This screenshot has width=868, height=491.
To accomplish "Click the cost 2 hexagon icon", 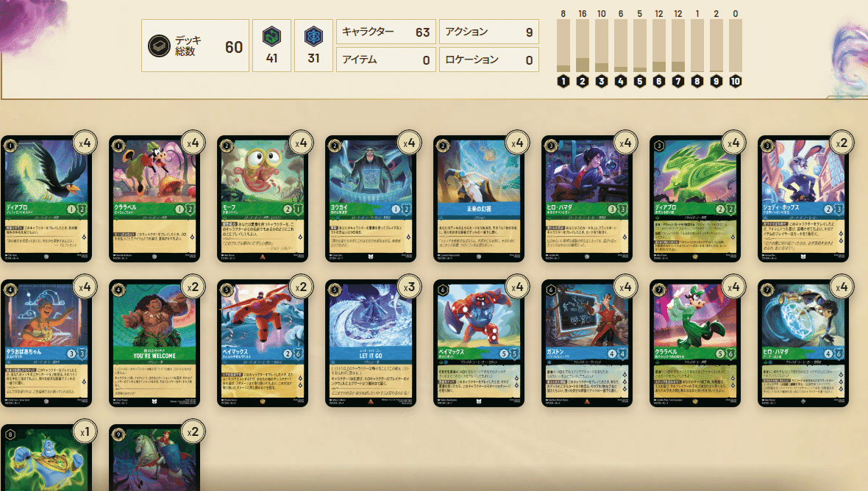I will coord(583,82).
